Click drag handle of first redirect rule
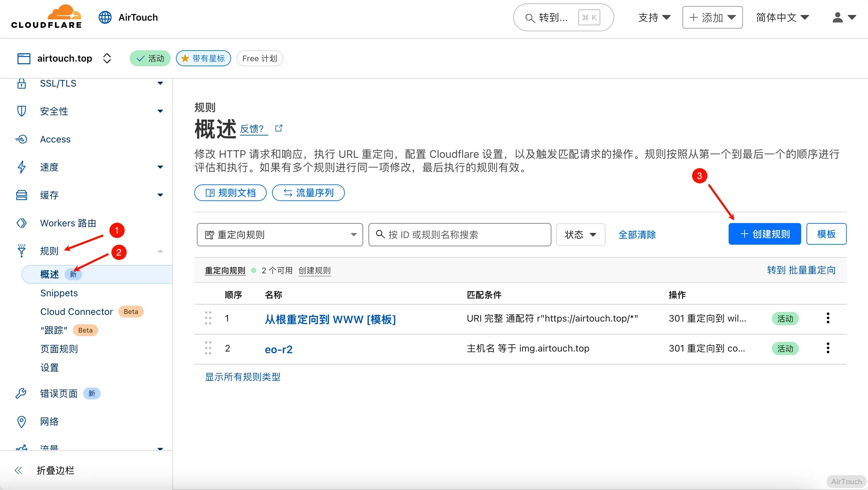This screenshot has height=490, width=868. 208,318
